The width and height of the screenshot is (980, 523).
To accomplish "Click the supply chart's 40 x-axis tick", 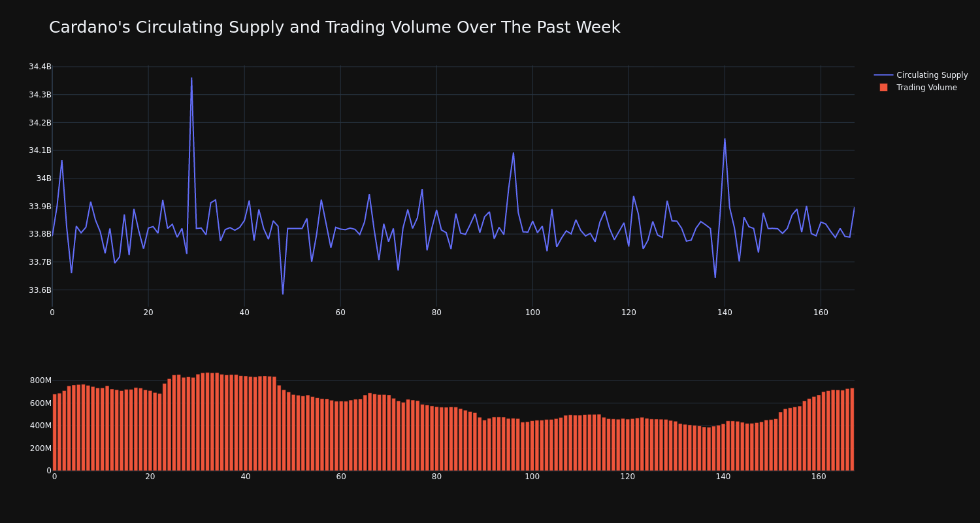I will [244, 312].
